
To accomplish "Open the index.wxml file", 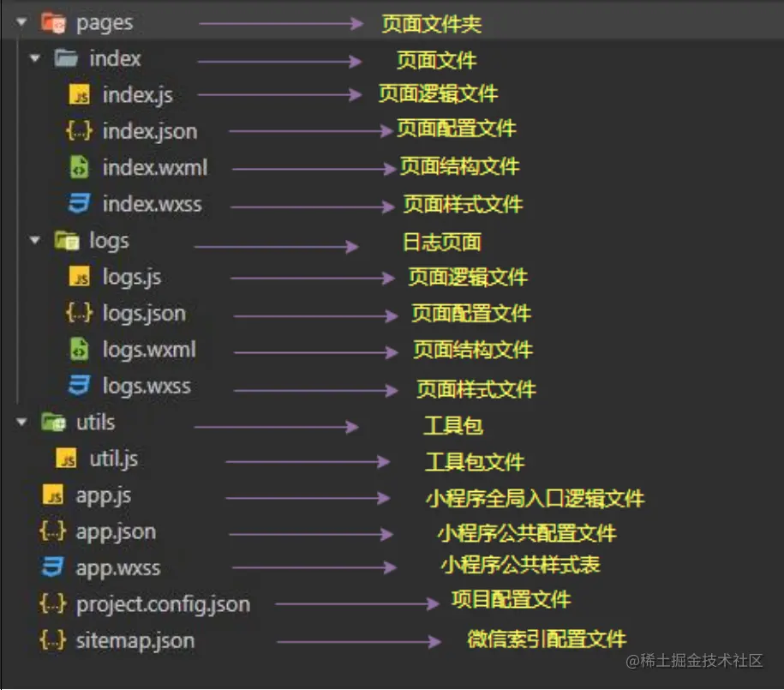I will [155, 168].
